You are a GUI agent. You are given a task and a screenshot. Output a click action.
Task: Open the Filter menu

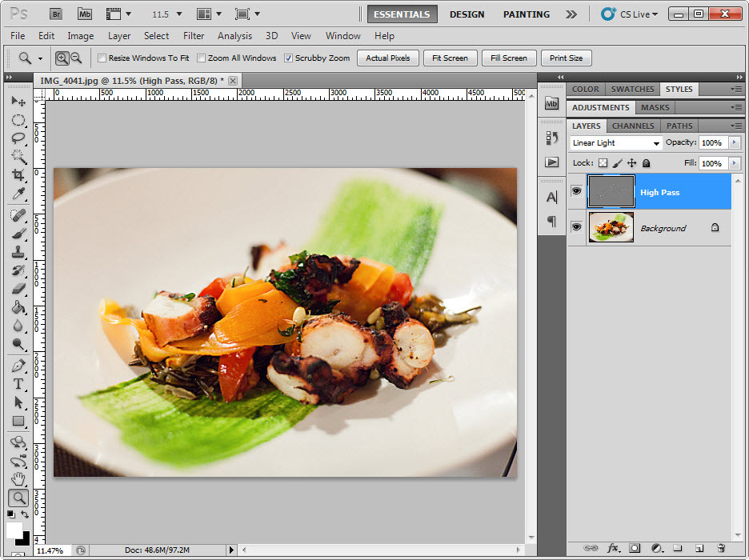(x=194, y=36)
